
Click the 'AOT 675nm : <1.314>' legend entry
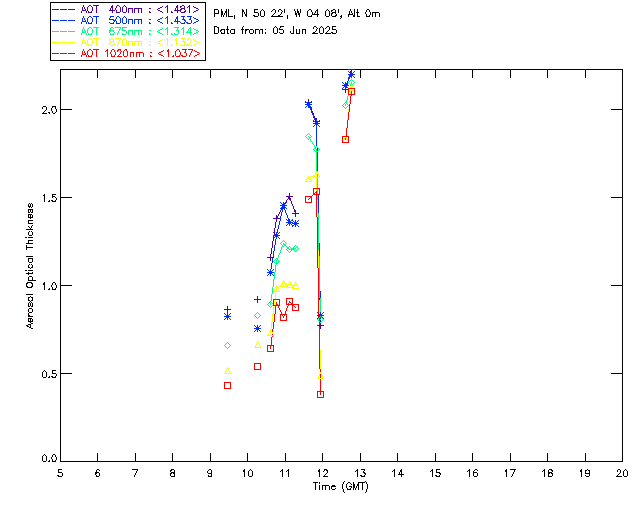127,31
